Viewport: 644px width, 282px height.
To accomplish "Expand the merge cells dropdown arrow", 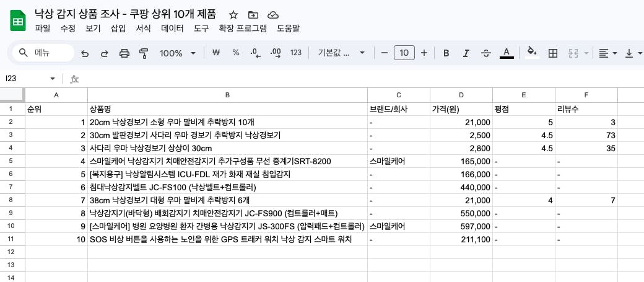I will pos(586,53).
